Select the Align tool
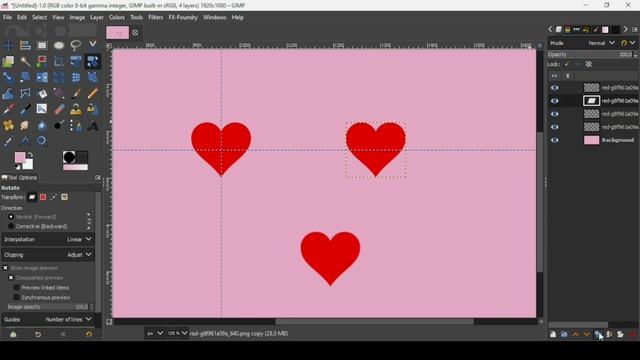The image size is (640, 360). (25, 45)
